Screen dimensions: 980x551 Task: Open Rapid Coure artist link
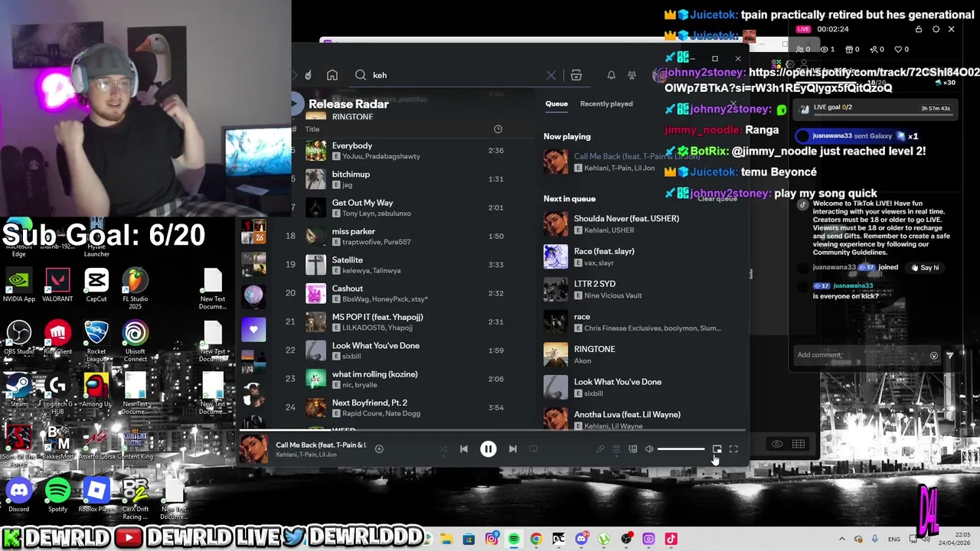click(x=362, y=414)
